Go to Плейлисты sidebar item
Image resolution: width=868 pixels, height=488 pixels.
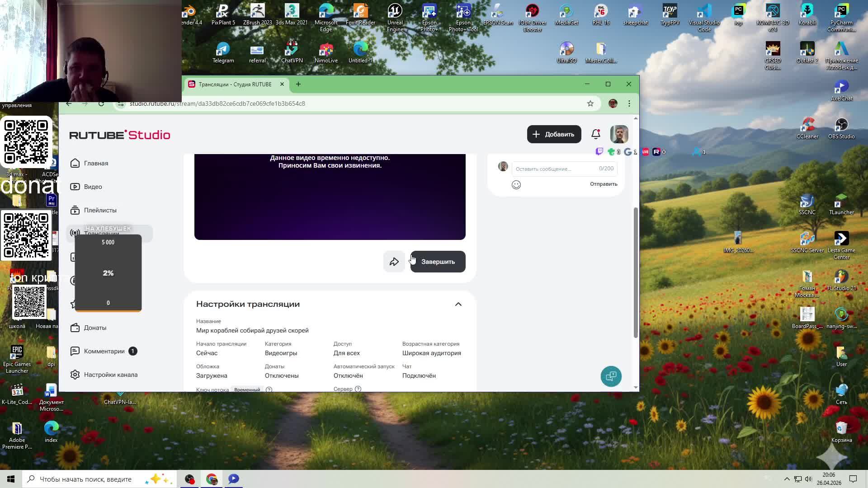click(100, 210)
